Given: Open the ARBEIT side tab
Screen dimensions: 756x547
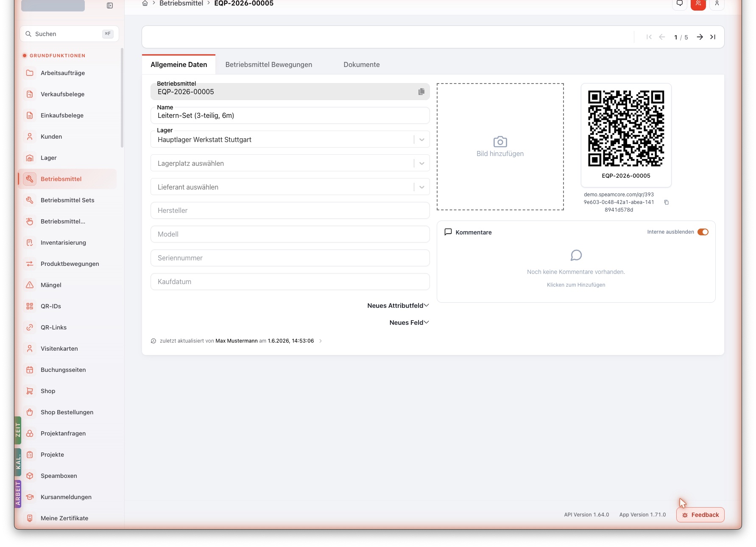Looking at the screenshot, I should coord(18,494).
